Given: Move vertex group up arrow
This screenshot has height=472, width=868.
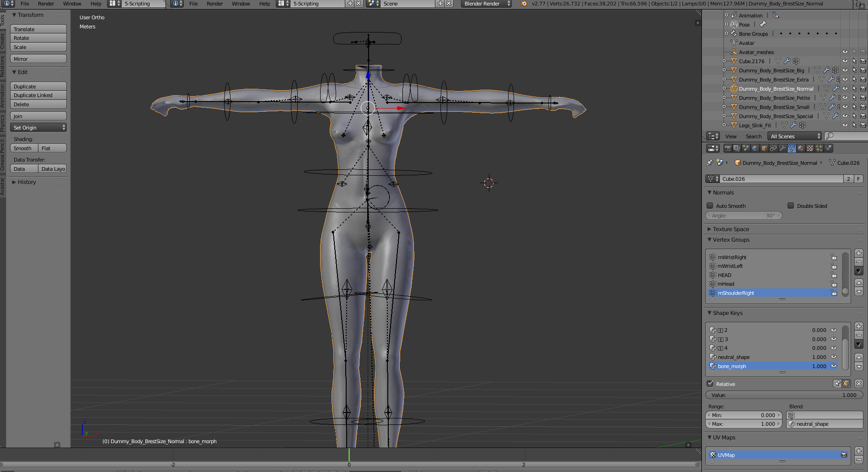Looking at the screenshot, I should click(x=859, y=282).
